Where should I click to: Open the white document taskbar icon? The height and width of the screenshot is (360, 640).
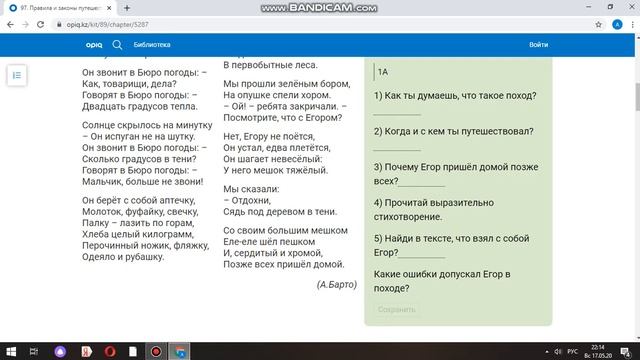(133, 351)
